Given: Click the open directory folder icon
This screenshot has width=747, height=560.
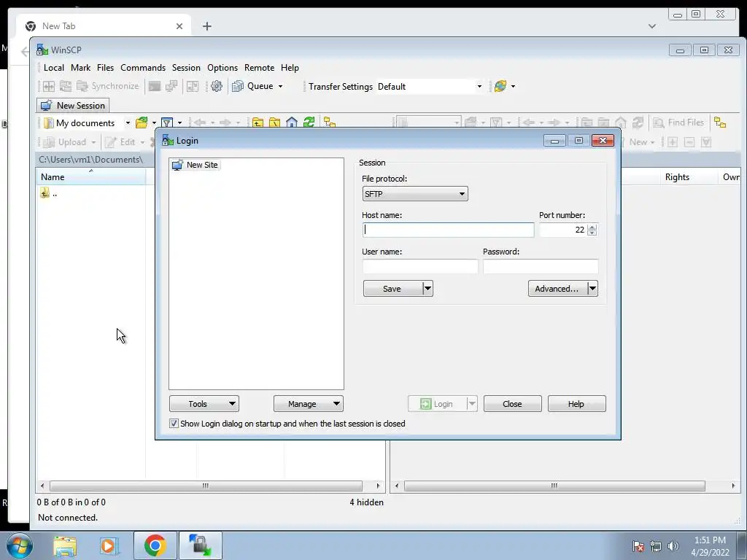Looking at the screenshot, I should 142,122.
